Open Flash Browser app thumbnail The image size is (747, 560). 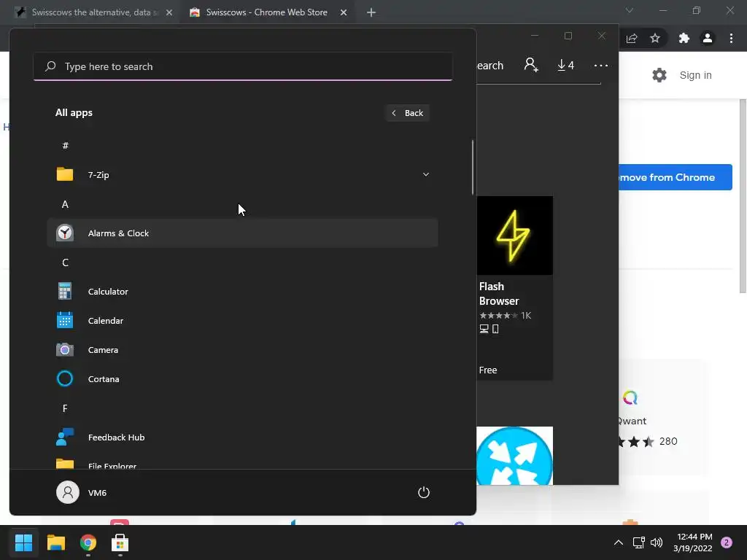(514, 236)
